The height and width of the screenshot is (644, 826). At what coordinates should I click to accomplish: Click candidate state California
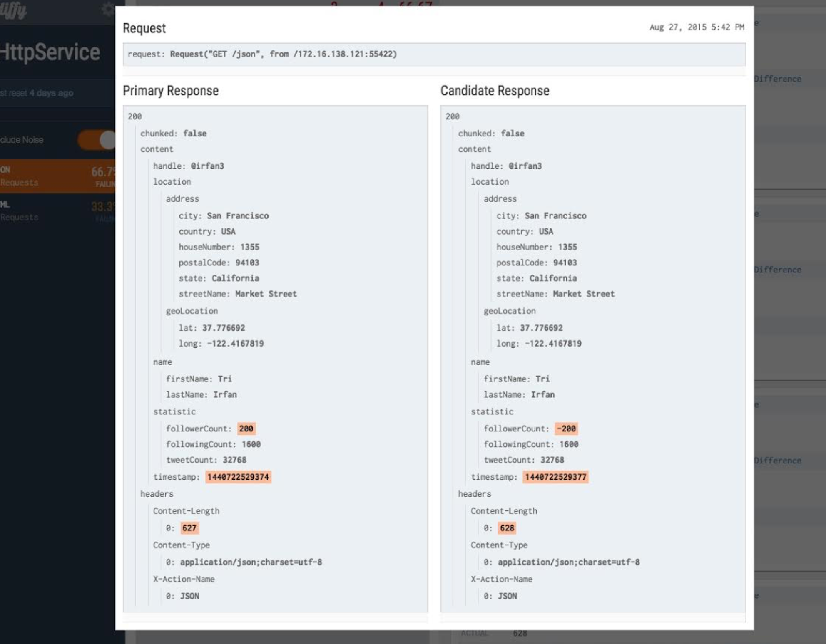[x=553, y=278]
